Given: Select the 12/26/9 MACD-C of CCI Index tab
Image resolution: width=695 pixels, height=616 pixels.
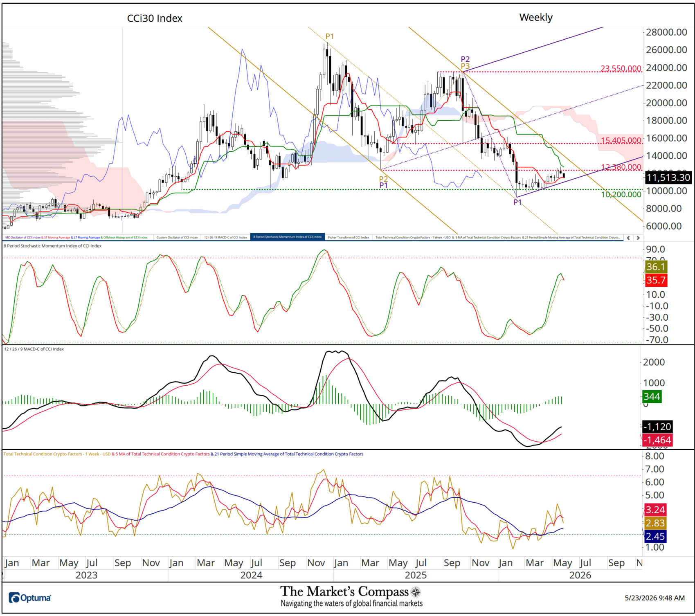Looking at the screenshot, I should pyautogui.click(x=225, y=237).
